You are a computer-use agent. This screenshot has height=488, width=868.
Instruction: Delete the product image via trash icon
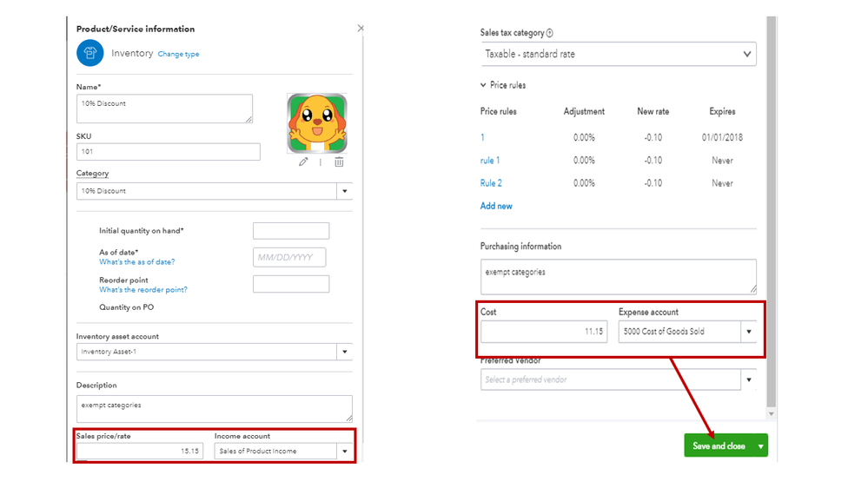pyautogui.click(x=339, y=162)
